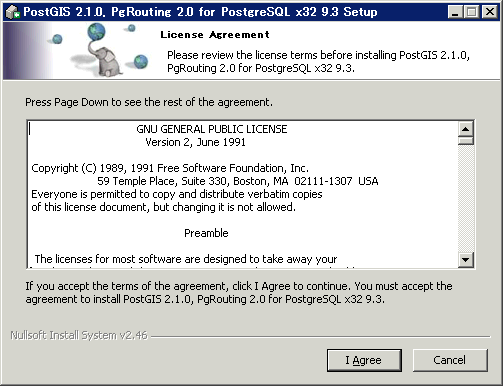Click the I Agree button
The height and width of the screenshot is (386, 503).
[x=364, y=360]
